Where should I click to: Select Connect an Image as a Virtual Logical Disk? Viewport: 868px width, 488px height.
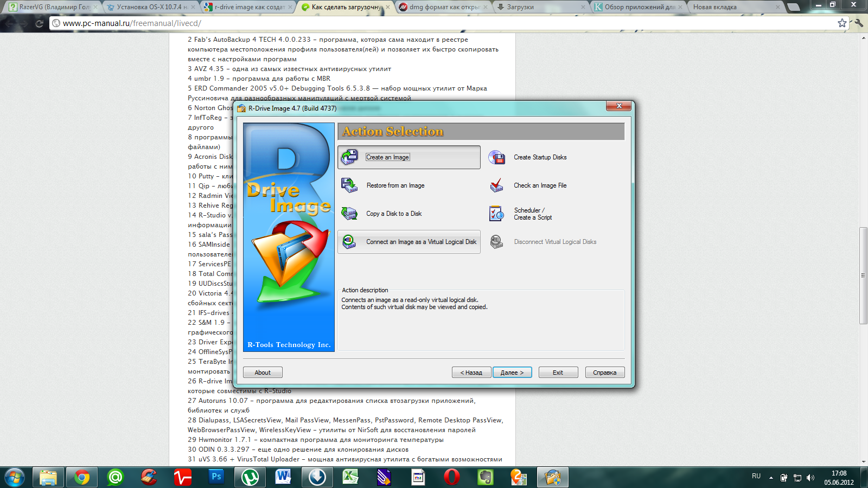click(x=409, y=242)
